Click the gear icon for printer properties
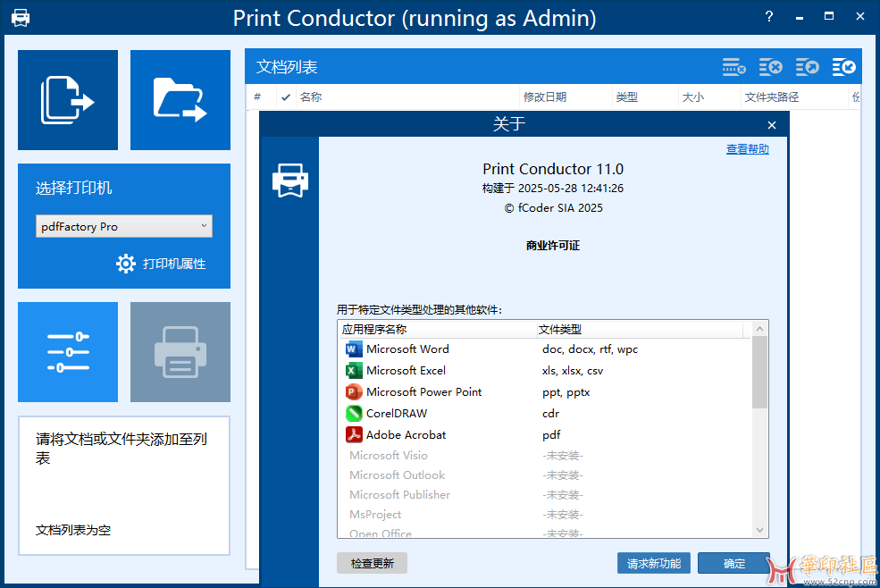Image resolution: width=880 pixels, height=588 pixels. pyautogui.click(x=126, y=264)
